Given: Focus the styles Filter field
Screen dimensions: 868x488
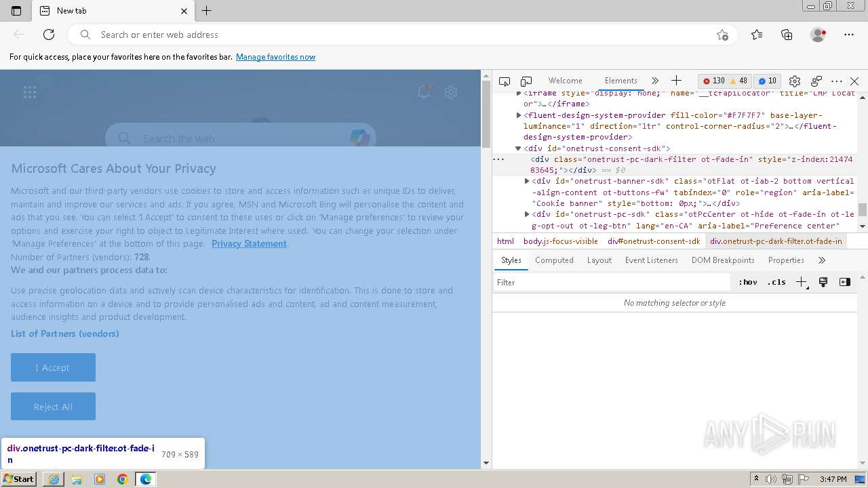Looking at the screenshot, I should click(612, 283).
